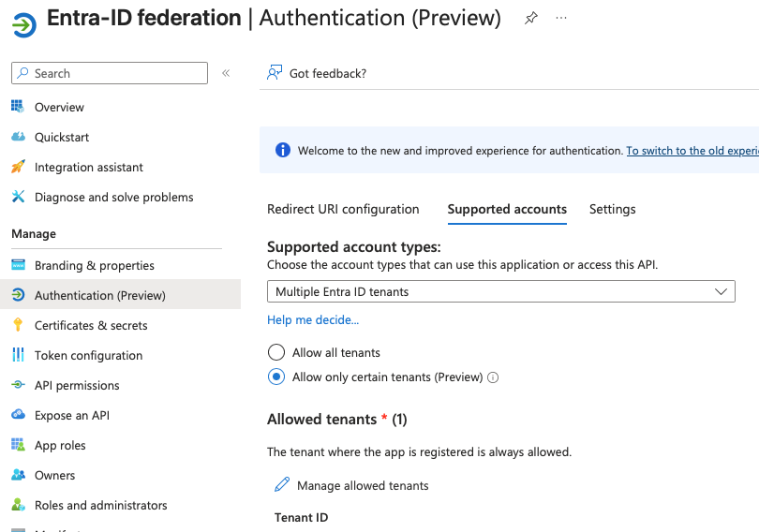Click the Manage section heading

(34, 233)
